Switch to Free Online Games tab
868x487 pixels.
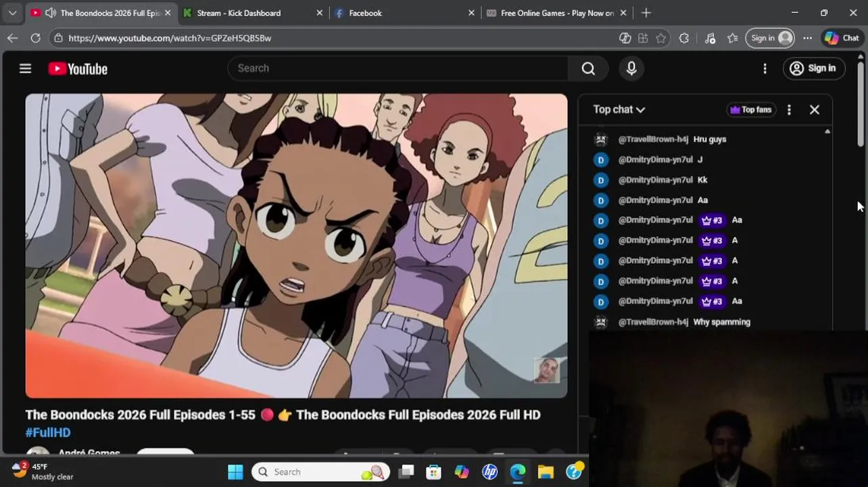tap(557, 13)
